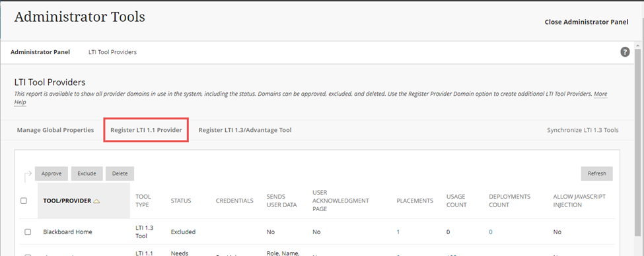Click the DEPLOYMENTS COUNT column header
644x256 pixels.
510,201
